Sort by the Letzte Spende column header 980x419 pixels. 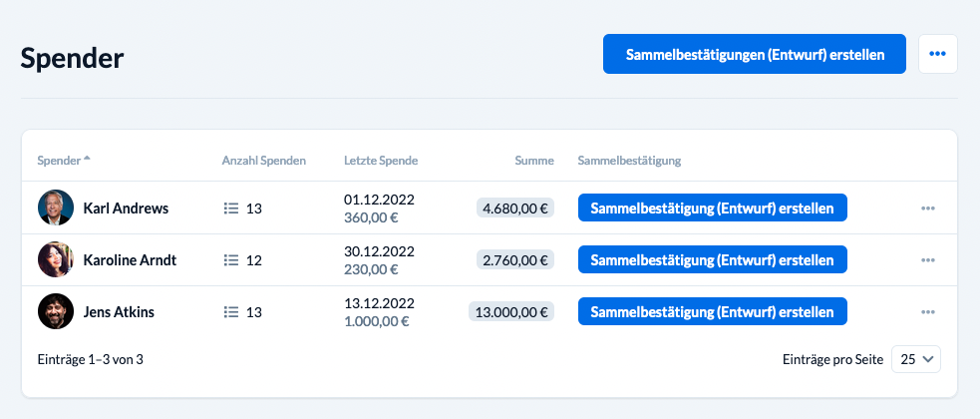pos(381,160)
